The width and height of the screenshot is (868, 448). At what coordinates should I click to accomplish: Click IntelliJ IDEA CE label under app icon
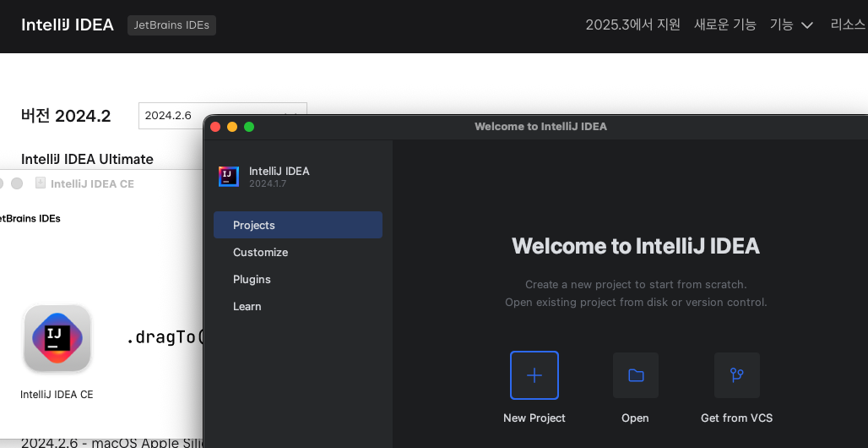point(57,395)
